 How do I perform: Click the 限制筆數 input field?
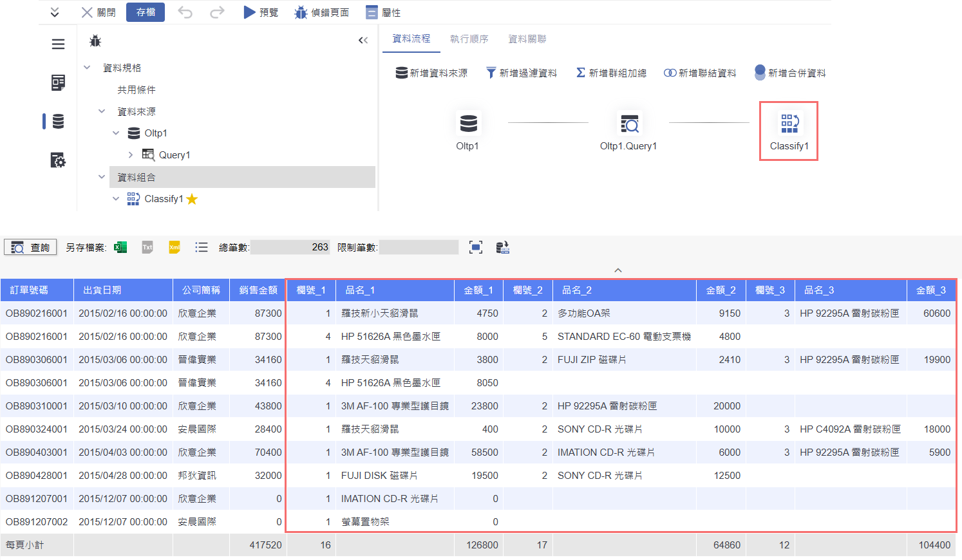point(419,247)
